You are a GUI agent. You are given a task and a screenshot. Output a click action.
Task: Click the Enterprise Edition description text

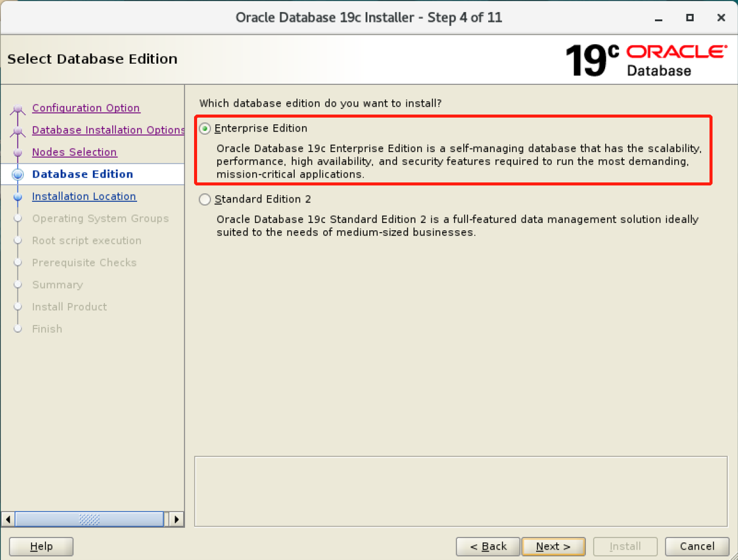click(459, 161)
